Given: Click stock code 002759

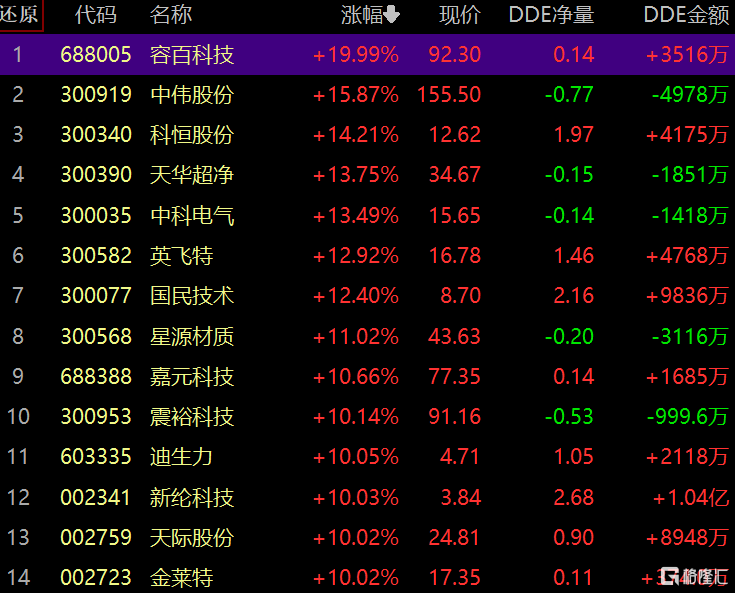Looking at the screenshot, I should [x=96, y=538].
